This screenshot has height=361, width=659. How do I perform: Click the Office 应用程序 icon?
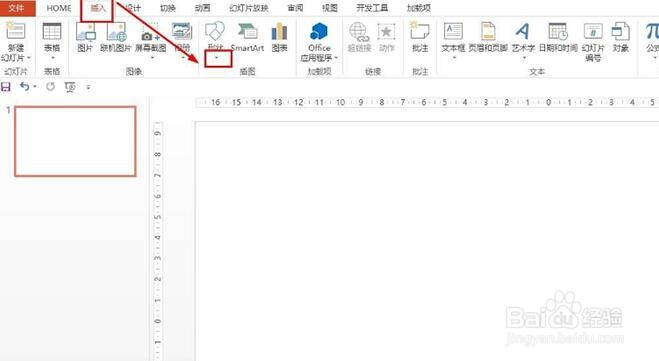tap(319, 31)
